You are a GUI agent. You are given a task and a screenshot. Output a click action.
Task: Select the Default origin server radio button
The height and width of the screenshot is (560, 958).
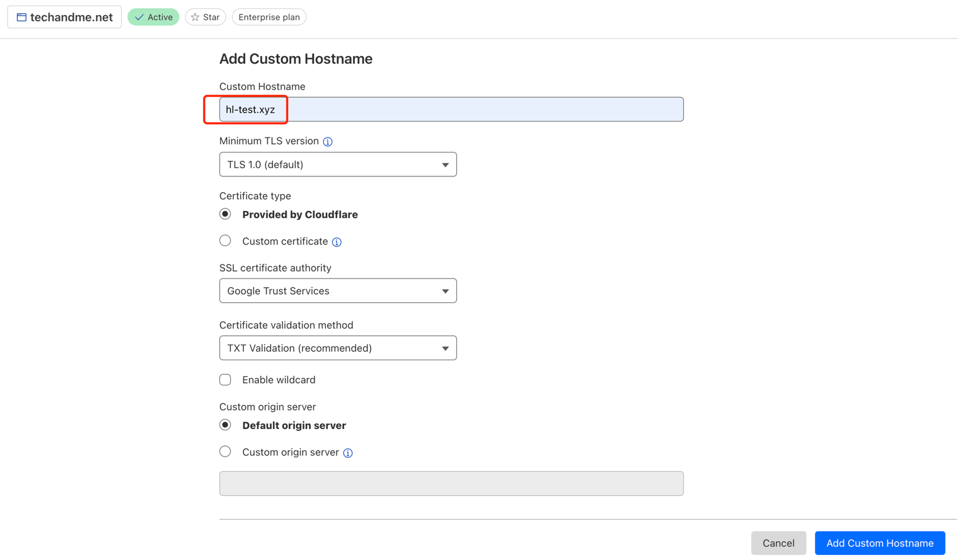[x=225, y=425]
